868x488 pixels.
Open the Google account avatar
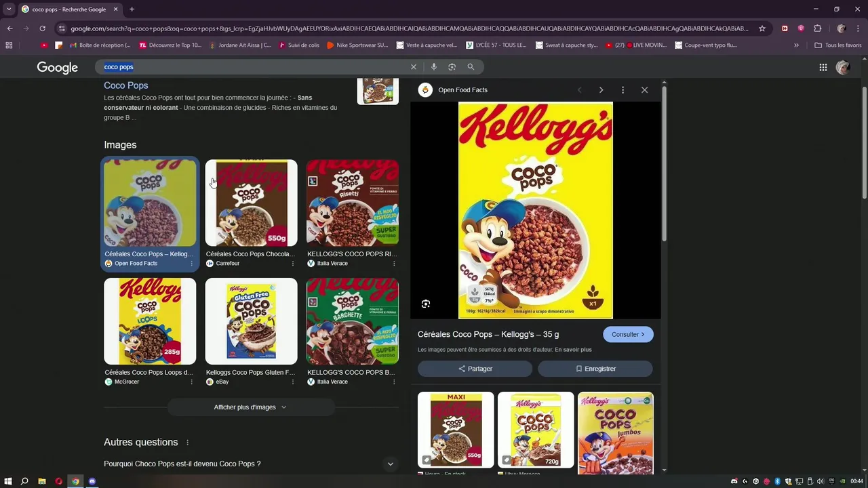point(843,67)
